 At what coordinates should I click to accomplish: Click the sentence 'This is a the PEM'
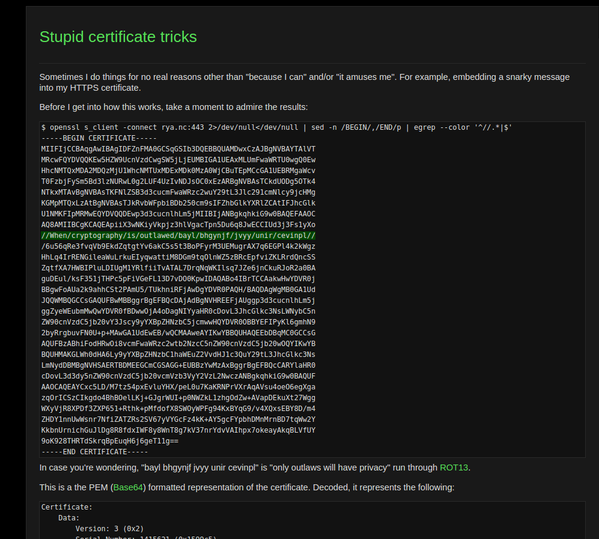247,487
